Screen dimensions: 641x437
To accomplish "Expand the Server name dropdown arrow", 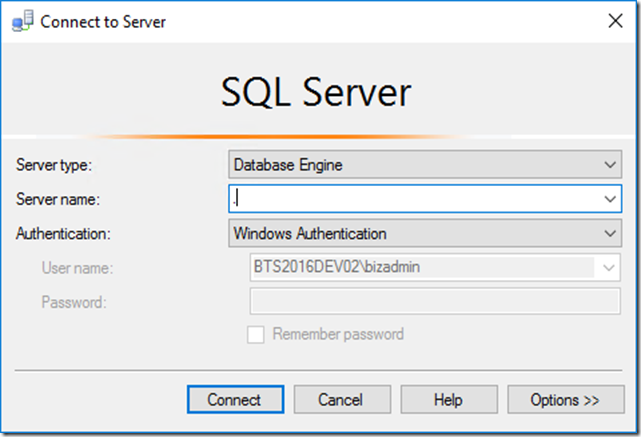I will click(x=610, y=199).
